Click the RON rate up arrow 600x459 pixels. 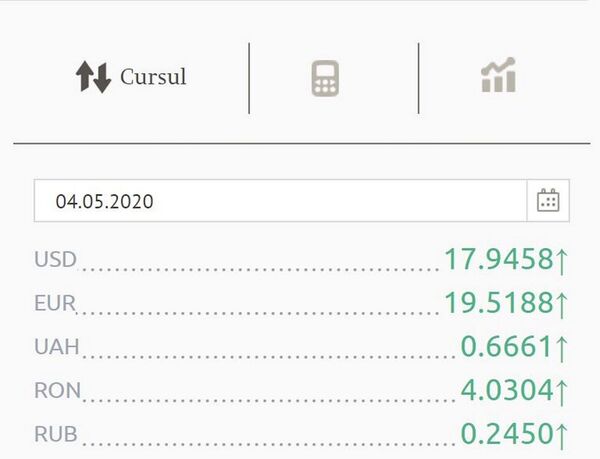562,390
